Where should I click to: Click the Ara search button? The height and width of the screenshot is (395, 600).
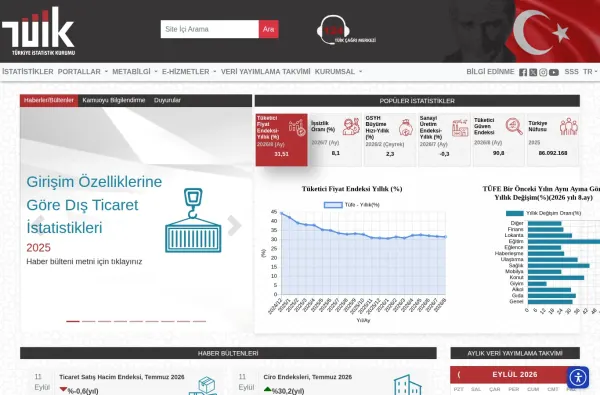269,29
